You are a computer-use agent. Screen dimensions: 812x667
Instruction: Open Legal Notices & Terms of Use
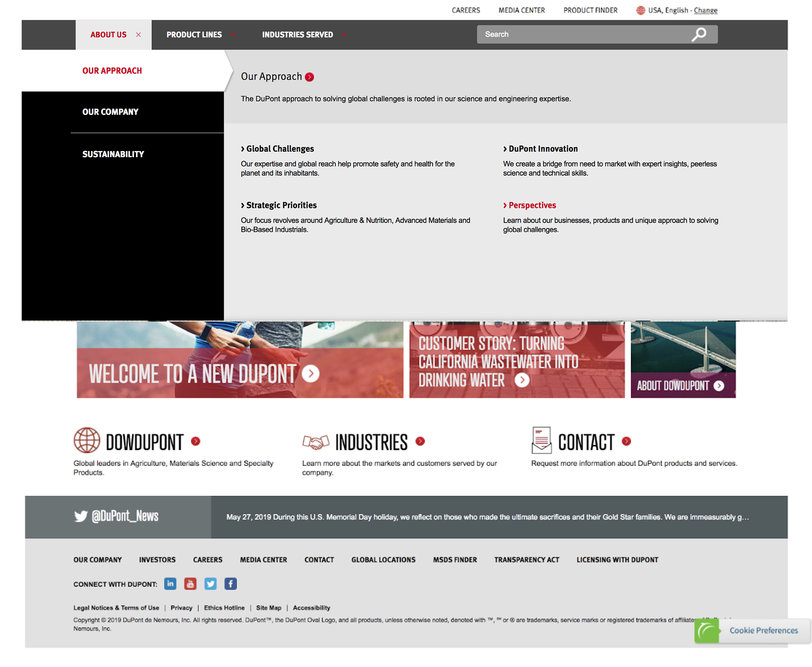pos(116,608)
